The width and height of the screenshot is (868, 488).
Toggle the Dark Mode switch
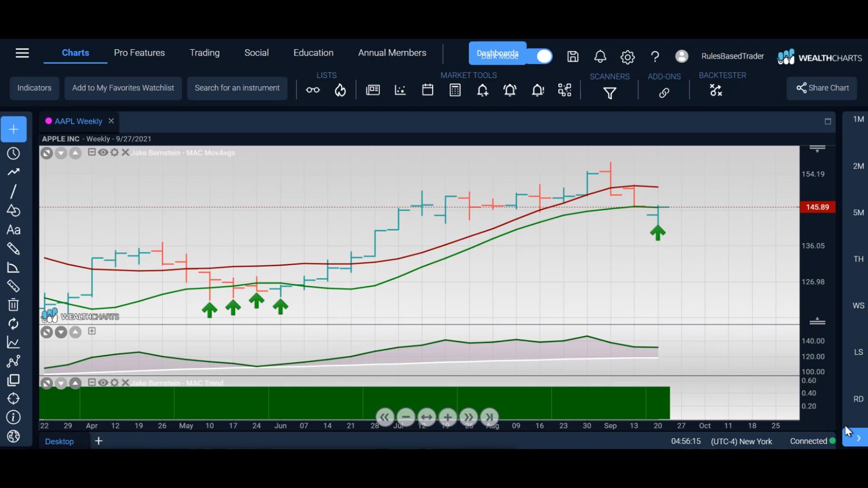click(x=540, y=56)
